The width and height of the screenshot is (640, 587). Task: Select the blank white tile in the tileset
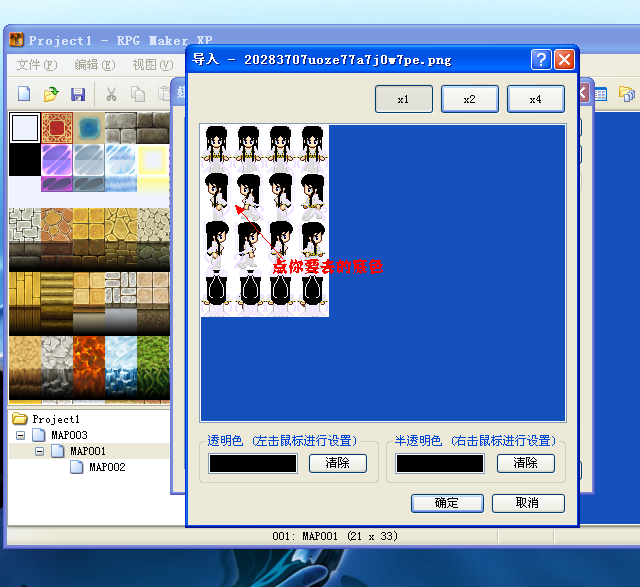25,128
